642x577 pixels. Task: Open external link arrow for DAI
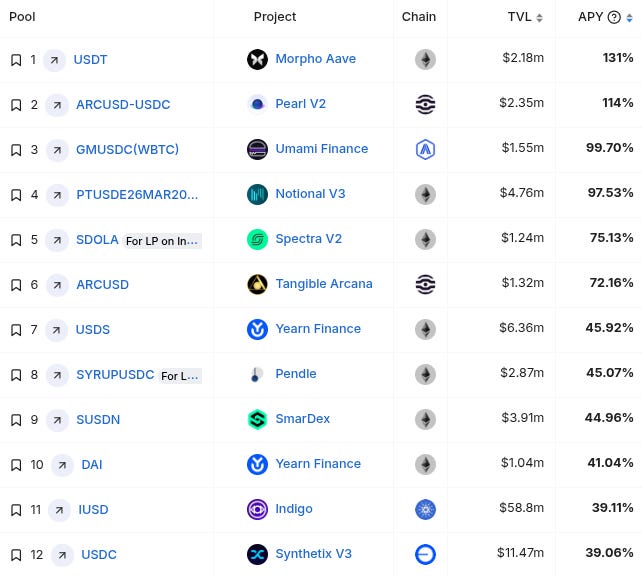point(62,465)
